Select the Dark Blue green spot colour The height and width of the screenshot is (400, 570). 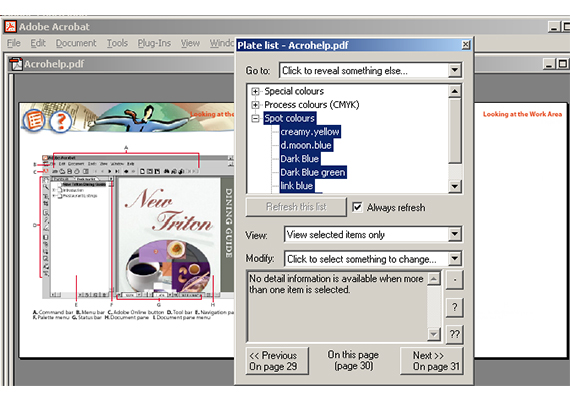click(313, 172)
